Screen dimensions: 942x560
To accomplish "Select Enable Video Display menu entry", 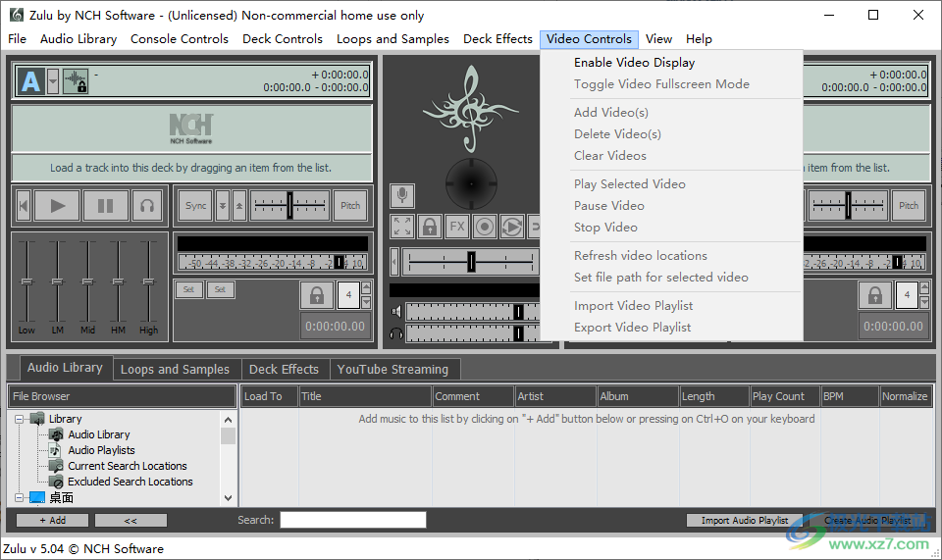I will 634,63.
